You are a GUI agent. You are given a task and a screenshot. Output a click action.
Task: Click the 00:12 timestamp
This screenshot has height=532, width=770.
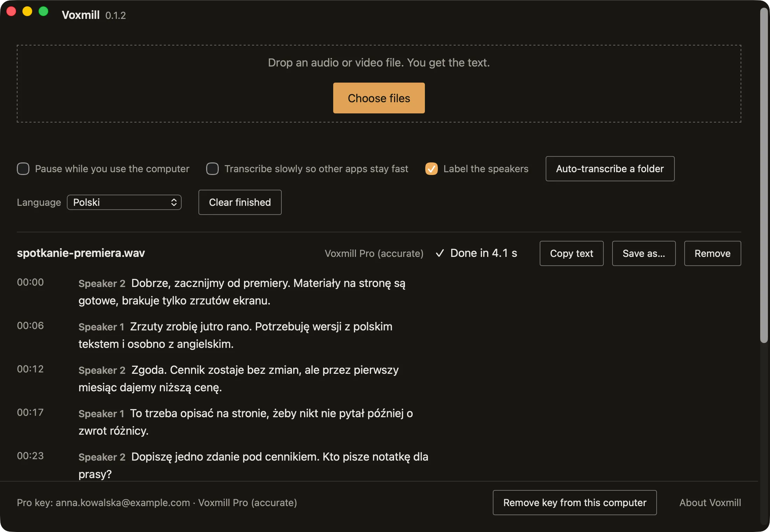point(30,369)
